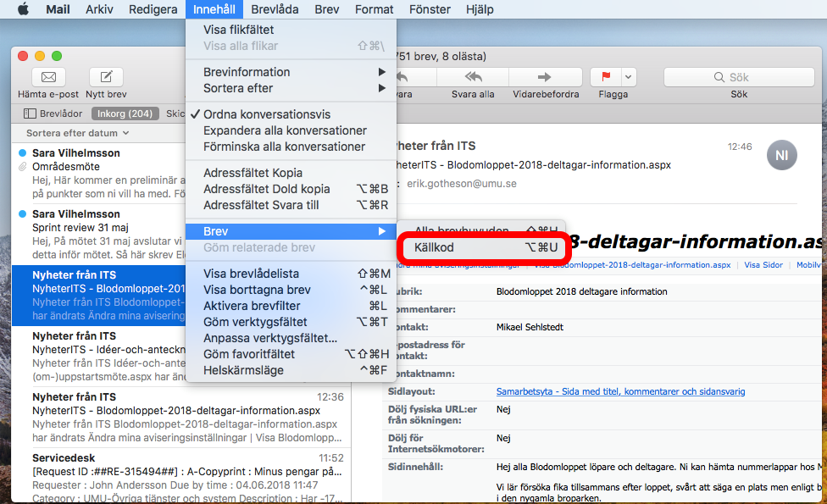Choose Helskärmsläge
827x504 pixels.
coord(291,370)
